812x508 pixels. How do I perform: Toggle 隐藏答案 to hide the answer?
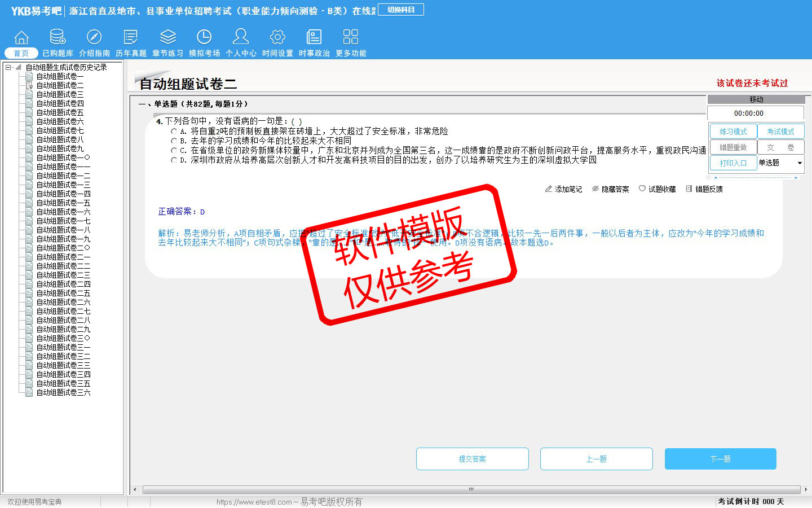click(x=610, y=189)
